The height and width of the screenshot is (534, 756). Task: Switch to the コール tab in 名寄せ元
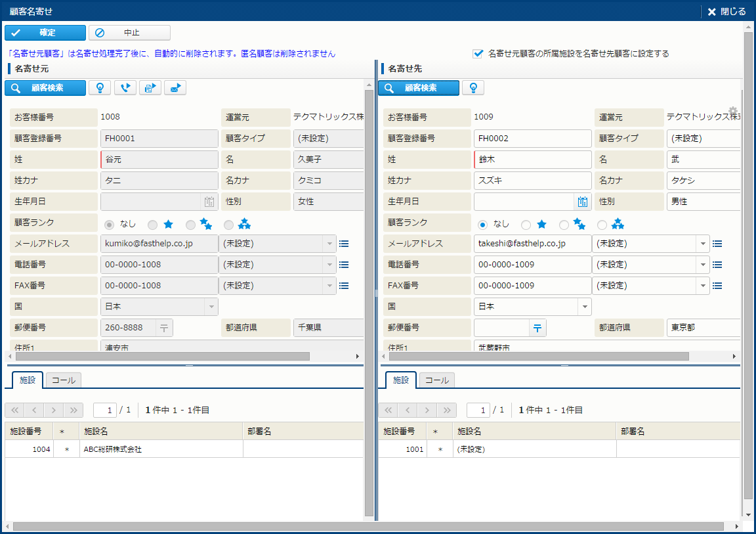coord(64,380)
